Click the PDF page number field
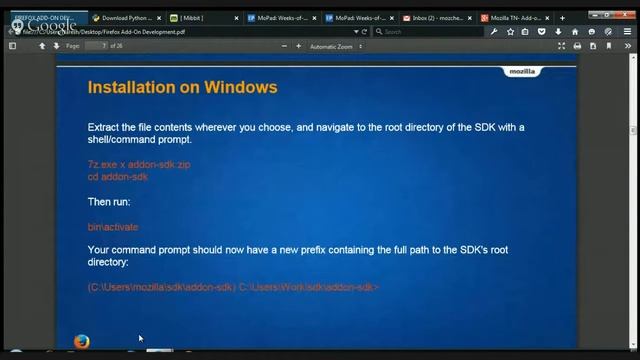The image size is (640, 360). [96, 46]
